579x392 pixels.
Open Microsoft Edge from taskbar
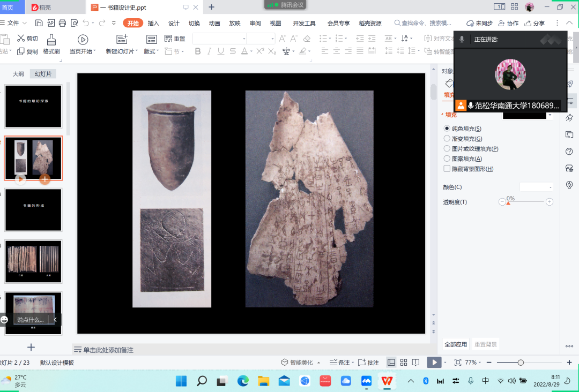[243, 381]
